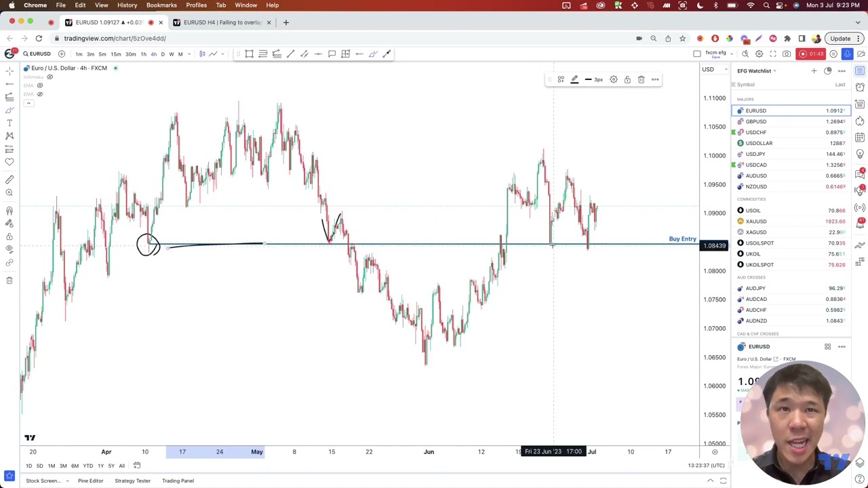Open more options on drawing floating toolbar
The image size is (868, 488).
(655, 79)
